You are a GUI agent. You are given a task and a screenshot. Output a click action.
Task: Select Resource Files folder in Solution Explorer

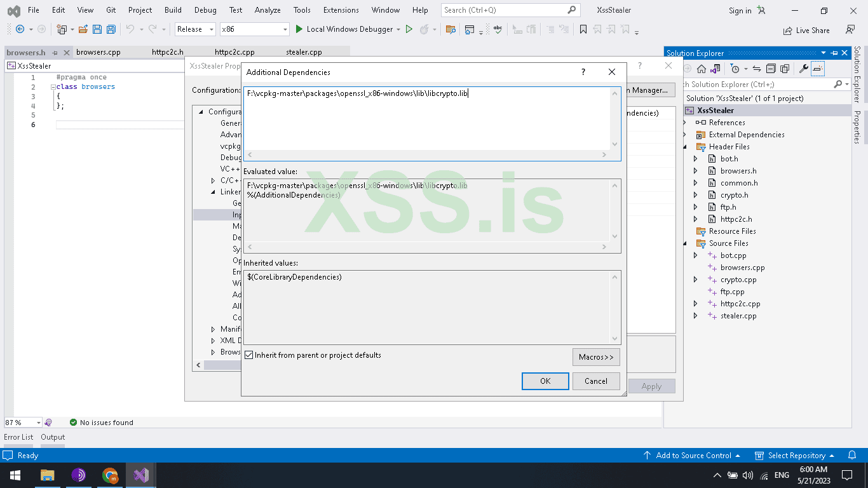[732, 231]
